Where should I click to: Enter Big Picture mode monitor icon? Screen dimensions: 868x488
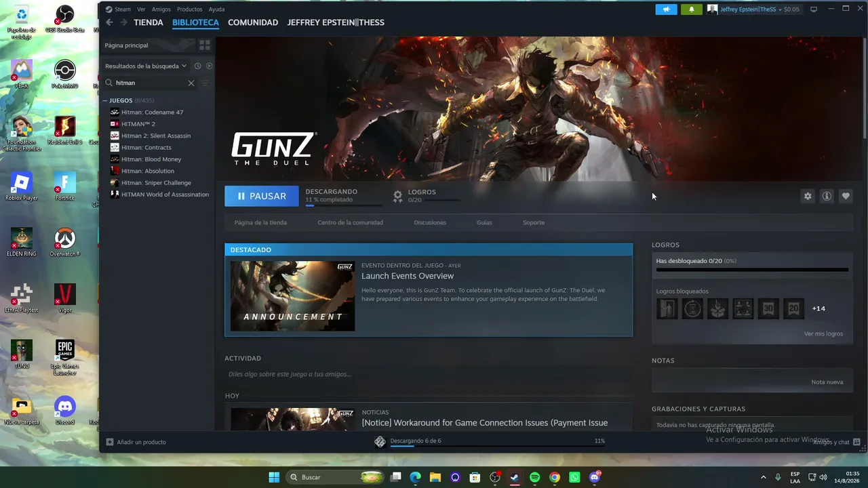[x=814, y=9]
